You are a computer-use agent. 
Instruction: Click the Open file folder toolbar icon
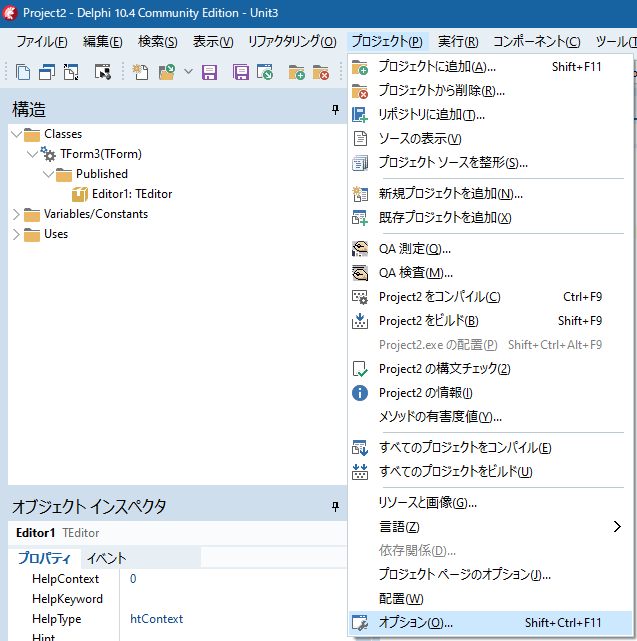(166, 72)
